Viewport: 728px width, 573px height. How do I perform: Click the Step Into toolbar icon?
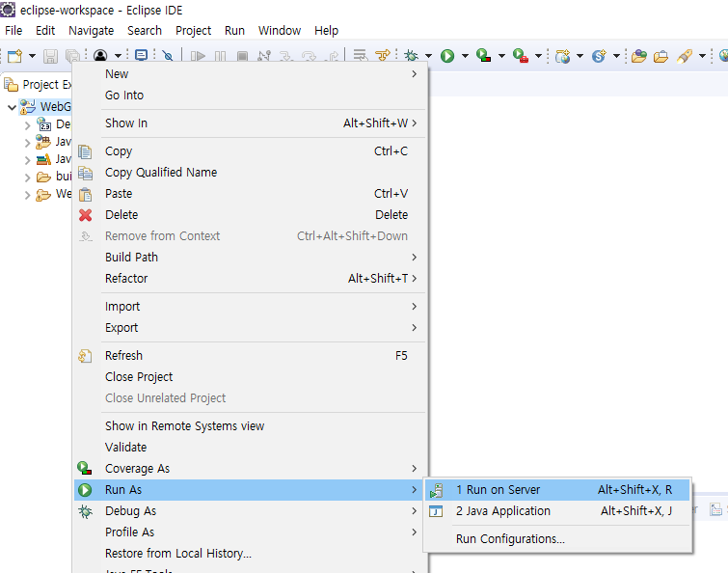coord(286,56)
